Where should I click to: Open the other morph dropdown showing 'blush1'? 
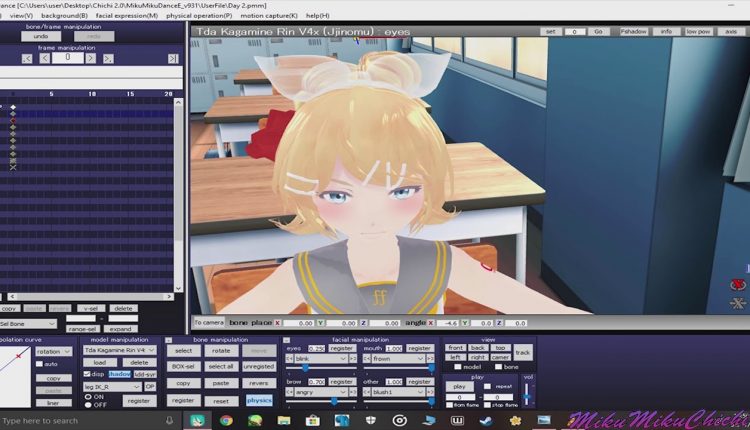tap(398, 392)
